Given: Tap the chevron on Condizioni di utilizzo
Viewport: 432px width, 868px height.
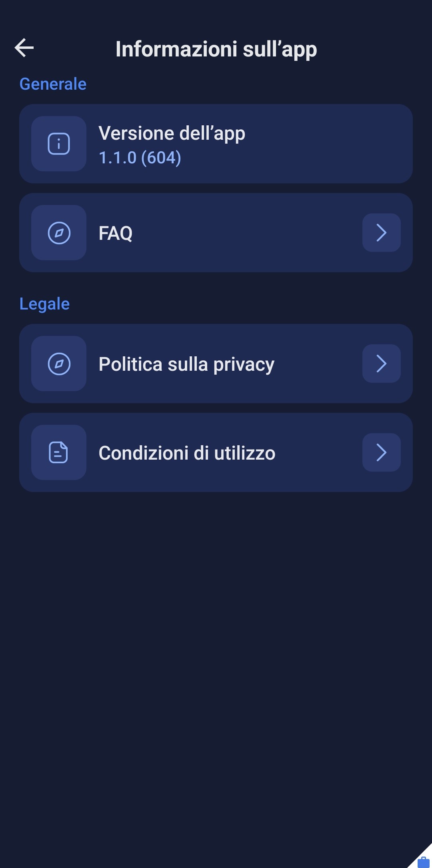Looking at the screenshot, I should click(x=381, y=452).
